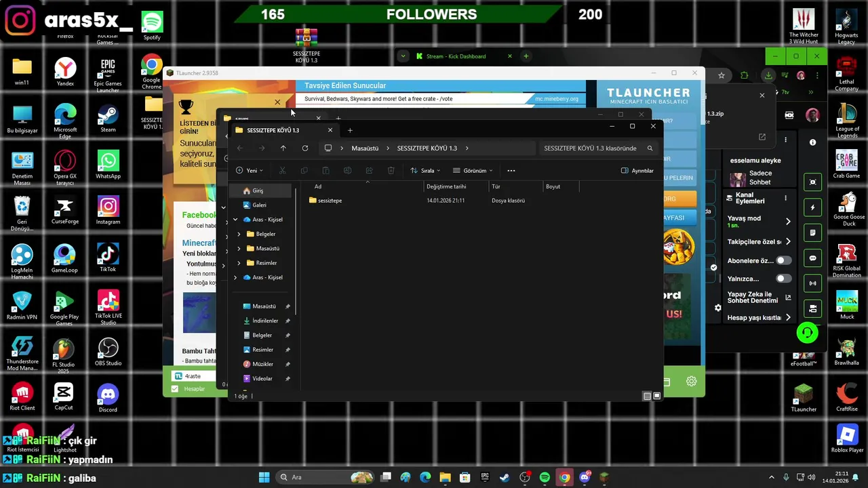Screen dimensions: 868x488
Task: Bookmark page with star icon in Chrome
Action: 722,75
